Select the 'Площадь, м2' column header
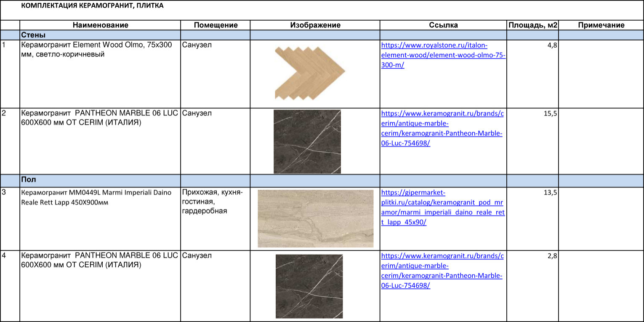Viewport: 644px width, 322px height. [x=533, y=25]
